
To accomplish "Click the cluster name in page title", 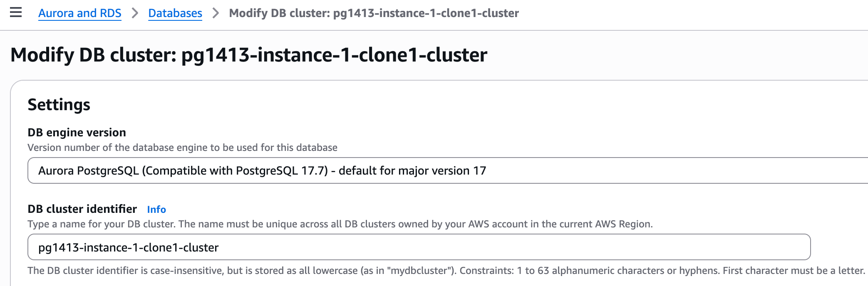I will click(334, 55).
